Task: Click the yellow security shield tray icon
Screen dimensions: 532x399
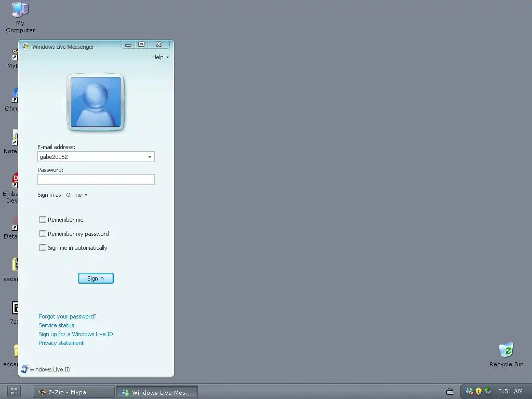Action: pos(478,391)
